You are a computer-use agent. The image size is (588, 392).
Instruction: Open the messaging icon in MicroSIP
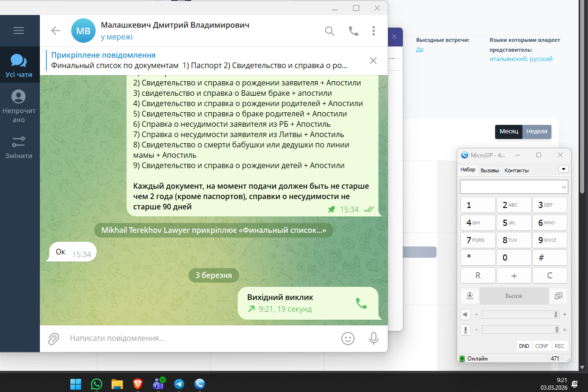point(558,296)
